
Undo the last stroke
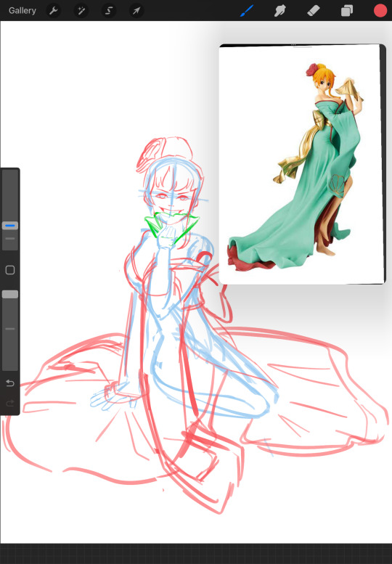click(10, 383)
